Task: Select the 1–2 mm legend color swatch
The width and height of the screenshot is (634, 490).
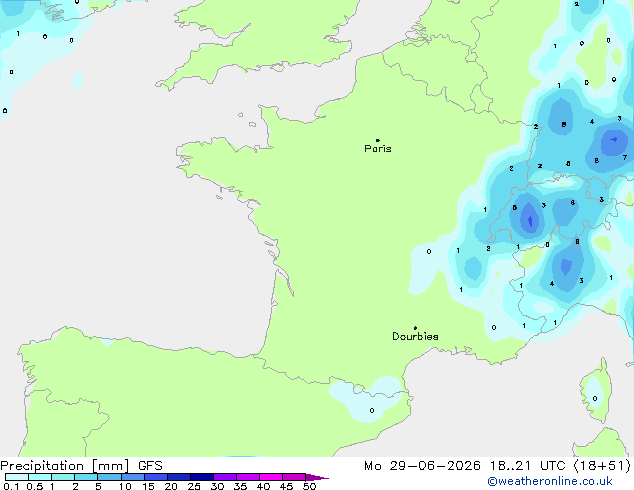Action: coord(63,477)
